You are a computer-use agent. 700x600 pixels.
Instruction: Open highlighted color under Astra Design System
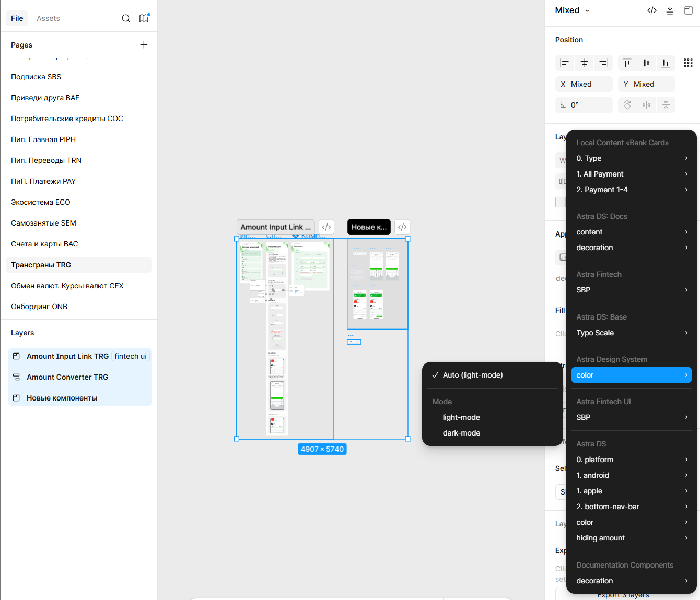click(632, 375)
